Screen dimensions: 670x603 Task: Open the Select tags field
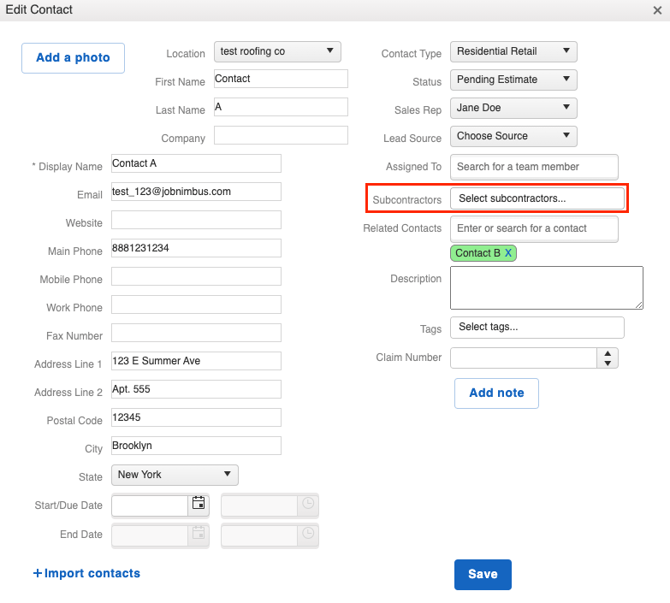tap(537, 327)
